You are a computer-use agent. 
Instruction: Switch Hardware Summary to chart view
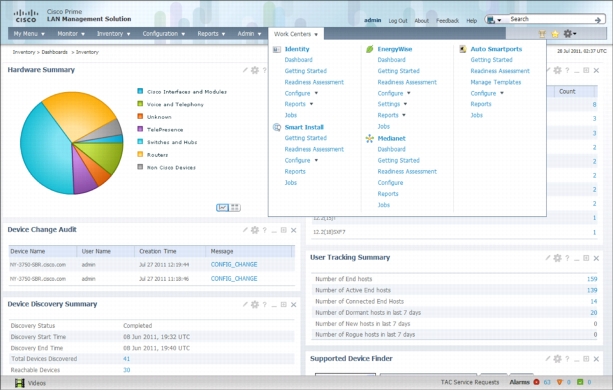pyautogui.click(x=222, y=207)
